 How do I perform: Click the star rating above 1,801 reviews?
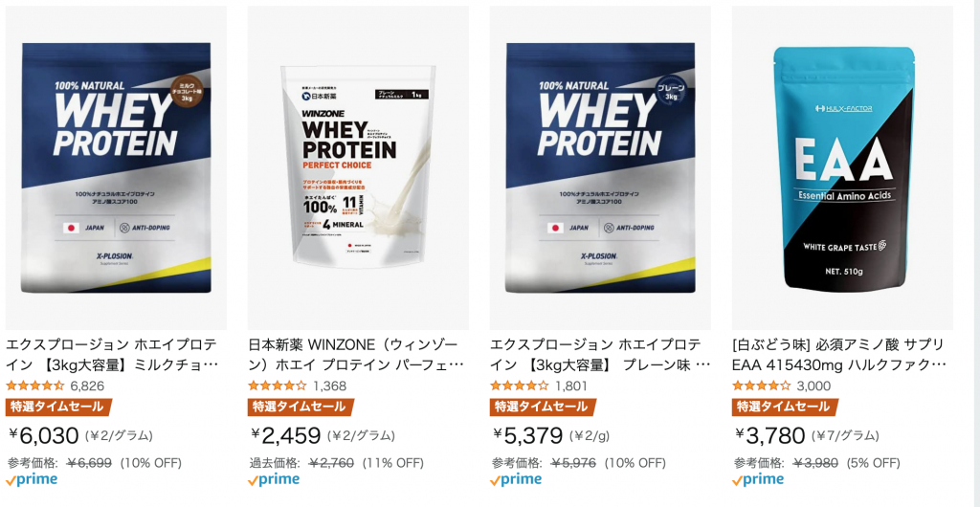[520, 386]
